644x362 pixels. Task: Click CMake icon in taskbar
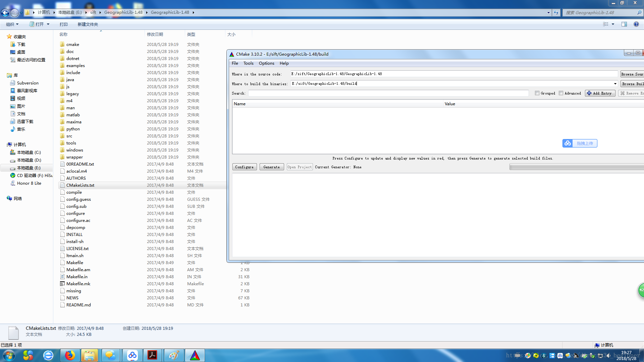tap(195, 355)
